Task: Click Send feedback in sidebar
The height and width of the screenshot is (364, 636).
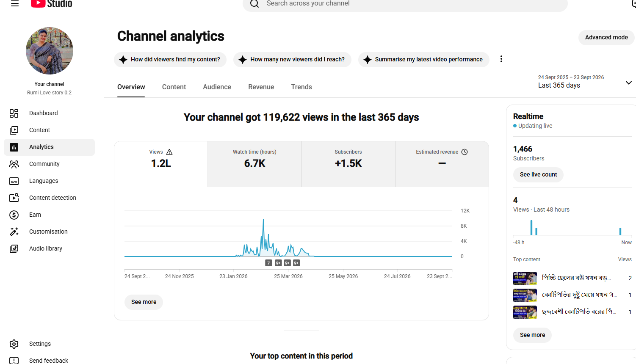Action: point(49,360)
